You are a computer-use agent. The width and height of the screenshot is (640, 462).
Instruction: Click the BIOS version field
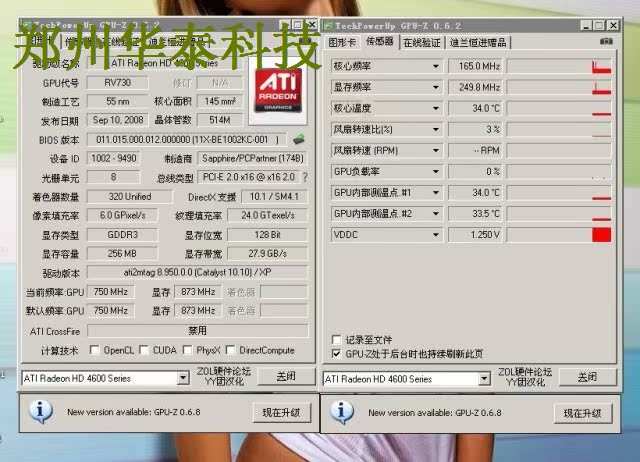[187, 140]
